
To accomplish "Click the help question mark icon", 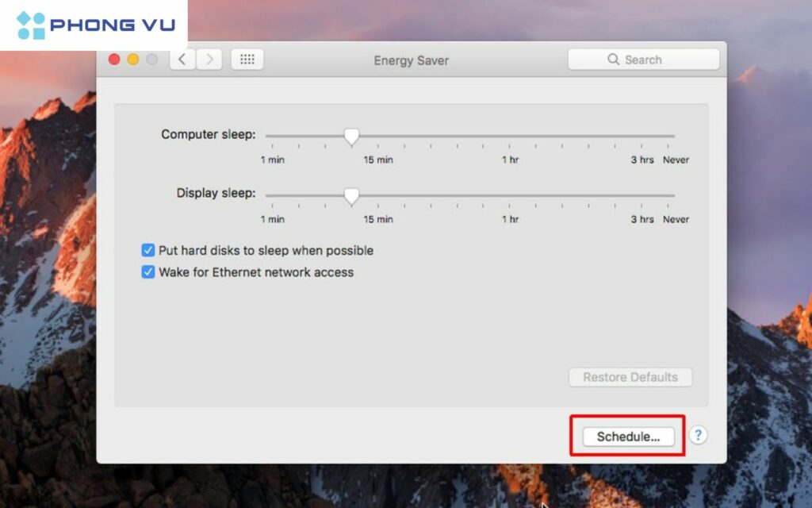I will [697, 435].
